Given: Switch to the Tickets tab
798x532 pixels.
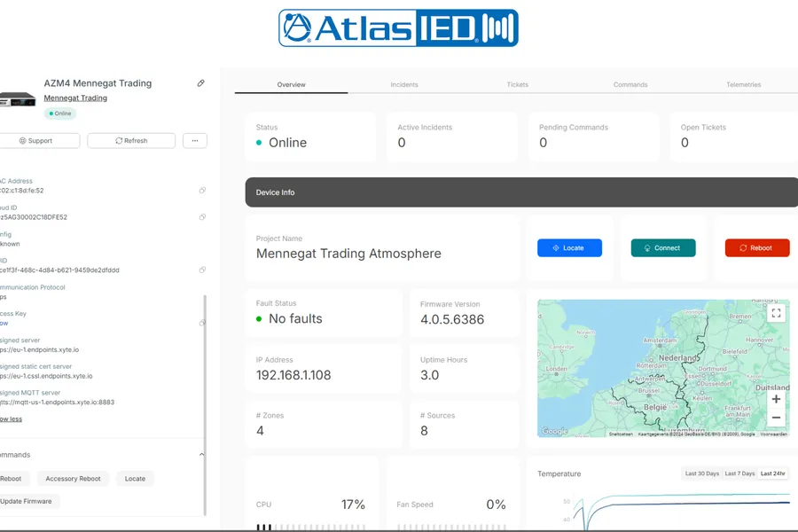Looking at the screenshot, I should tap(517, 84).
